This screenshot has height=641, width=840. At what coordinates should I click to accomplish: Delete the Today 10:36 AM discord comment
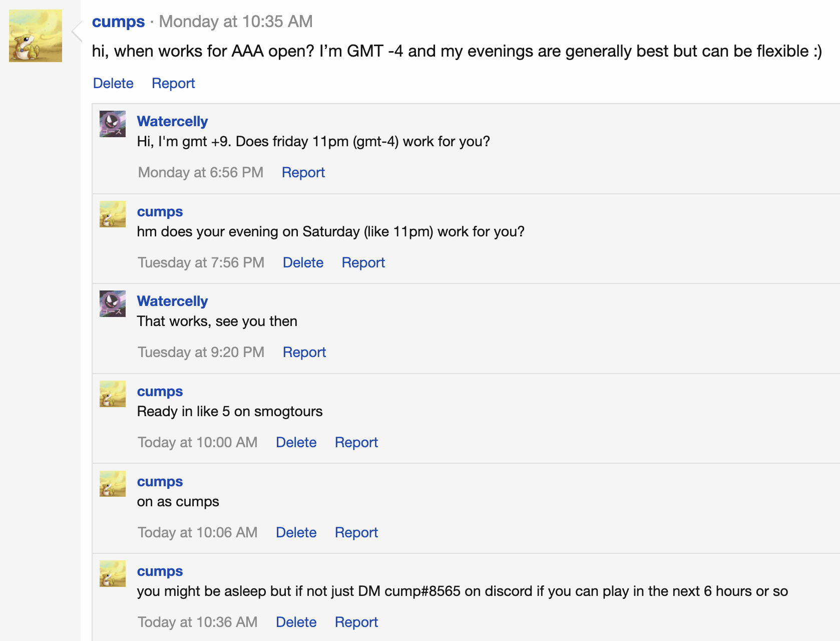click(x=296, y=622)
